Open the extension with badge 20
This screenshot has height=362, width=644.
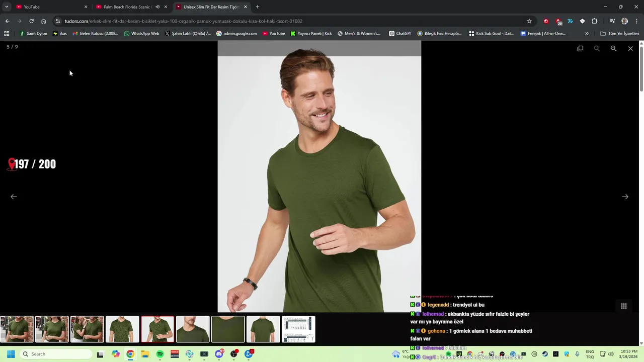pos(558,22)
